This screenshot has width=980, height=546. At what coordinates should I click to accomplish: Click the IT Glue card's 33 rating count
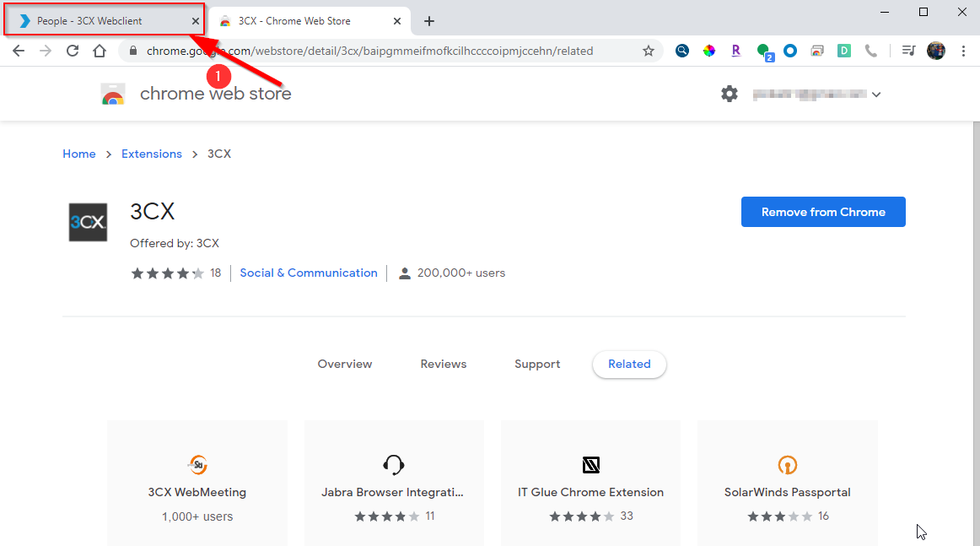point(627,516)
